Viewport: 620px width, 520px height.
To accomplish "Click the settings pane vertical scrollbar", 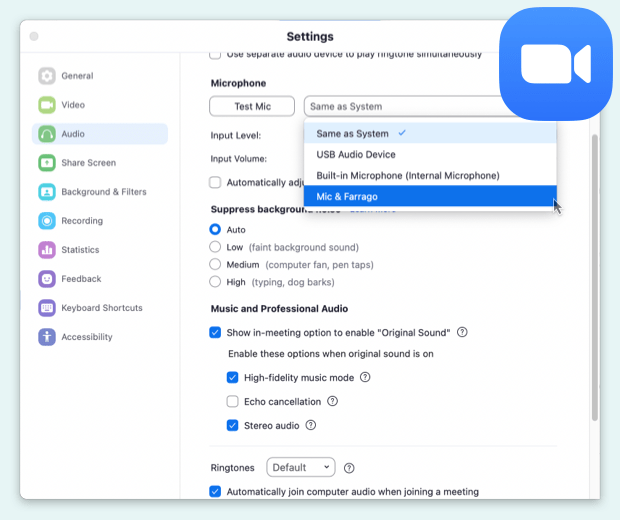I will coord(594,278).
